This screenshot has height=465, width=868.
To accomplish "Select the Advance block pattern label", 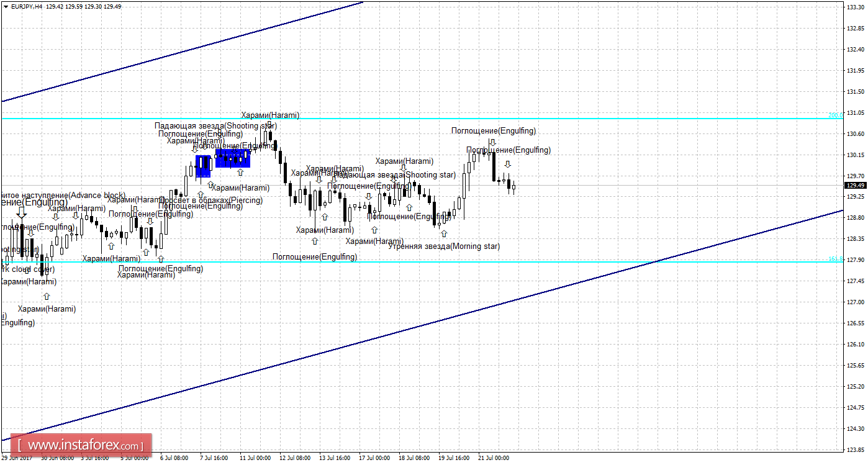I will click(x=63, y=196).
